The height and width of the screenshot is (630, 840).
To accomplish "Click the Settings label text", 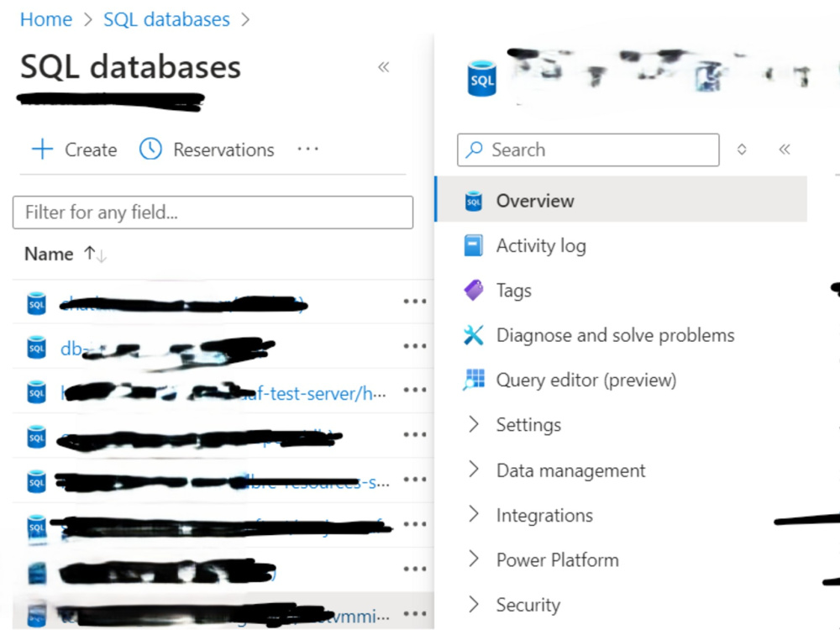I will click(x=528, y=425).
